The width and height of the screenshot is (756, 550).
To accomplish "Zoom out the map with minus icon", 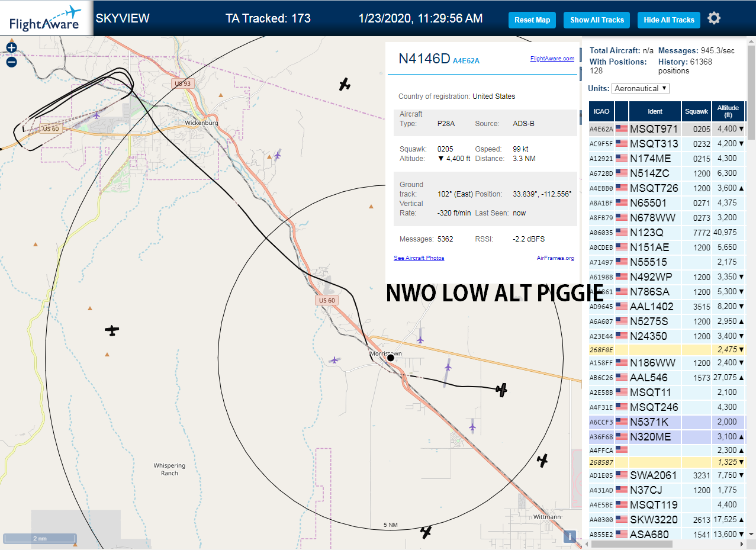I will (x=11, y=62).
